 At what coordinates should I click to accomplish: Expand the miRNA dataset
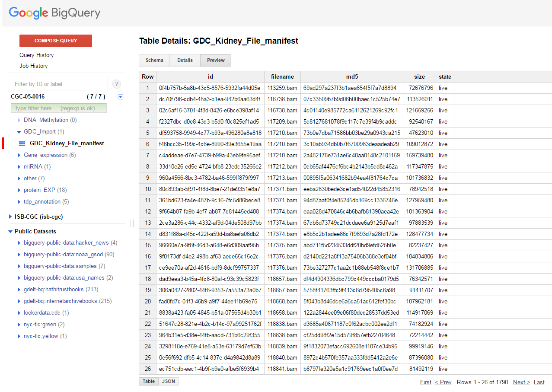(x=19, y=167)
